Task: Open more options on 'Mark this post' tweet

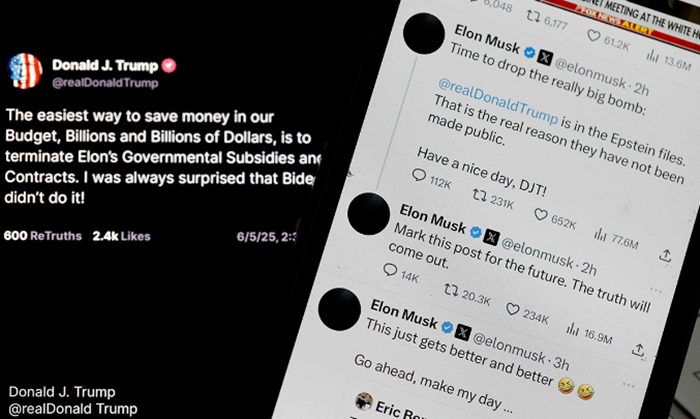Action: (x=655, y=290)
